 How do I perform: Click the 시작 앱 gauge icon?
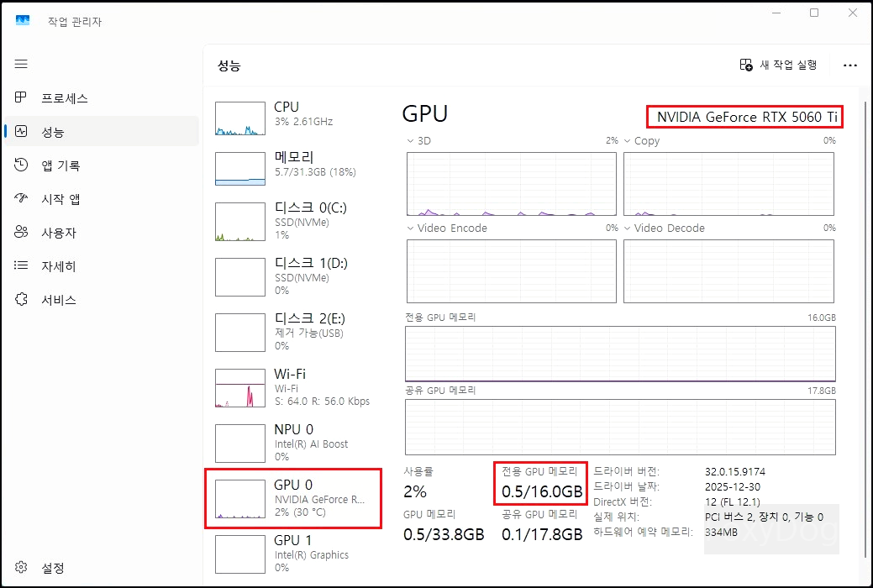tap(21, 197)
